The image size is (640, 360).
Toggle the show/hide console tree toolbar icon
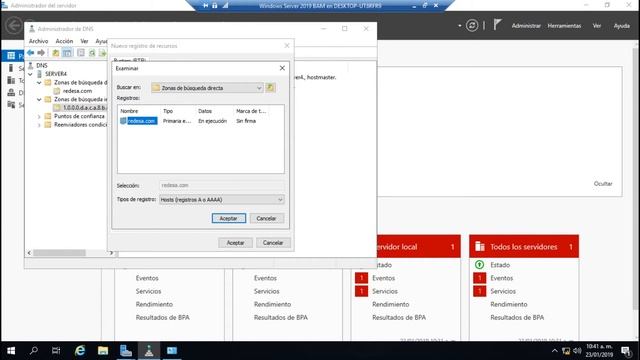coord(67,53)
